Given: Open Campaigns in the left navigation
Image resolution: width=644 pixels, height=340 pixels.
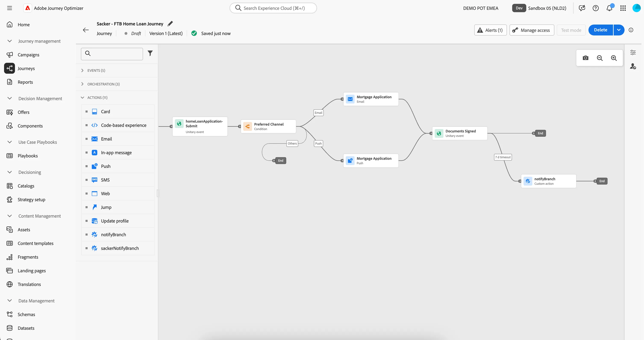Looking at the screenshot, I should [x=28, y=55].
